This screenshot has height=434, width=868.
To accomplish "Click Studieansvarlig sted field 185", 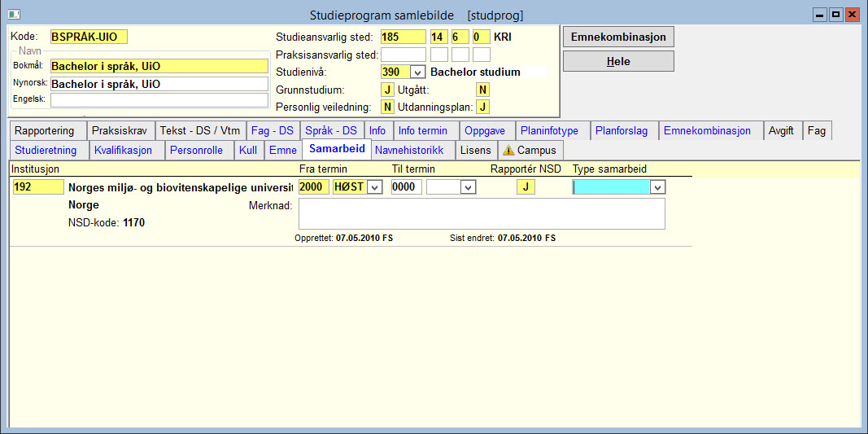I will [403, 37].
